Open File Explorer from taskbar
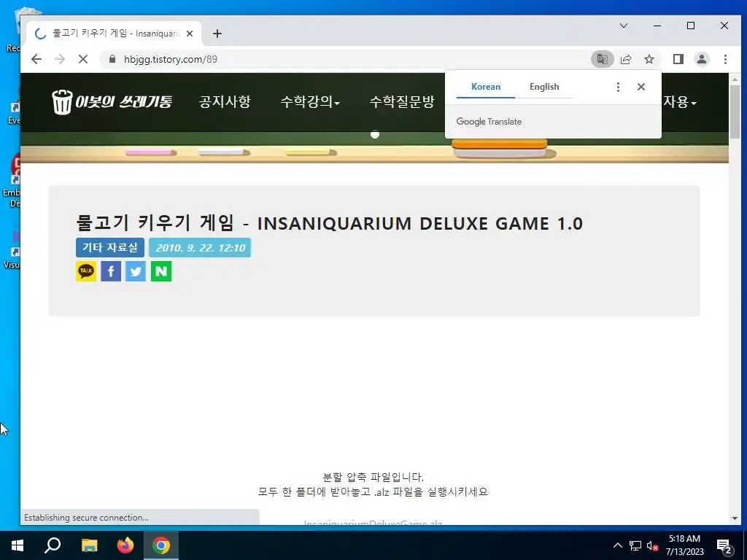The height and width of the screenshot is (560, 747). point(89,545)
